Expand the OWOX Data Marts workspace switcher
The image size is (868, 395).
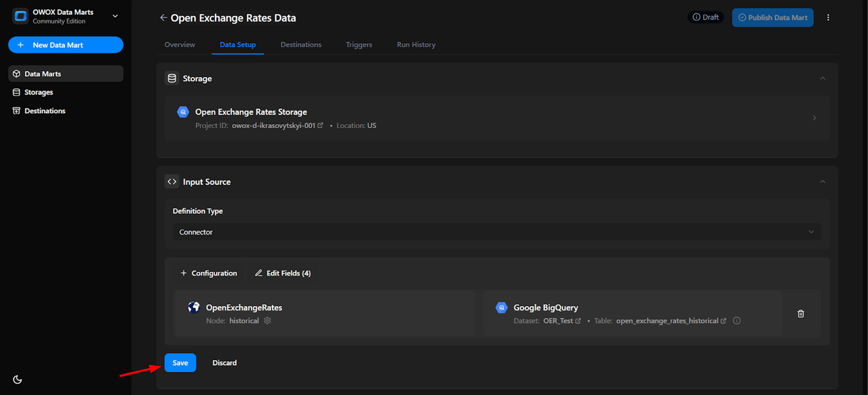pyautogui.click(x=115, y=16)
